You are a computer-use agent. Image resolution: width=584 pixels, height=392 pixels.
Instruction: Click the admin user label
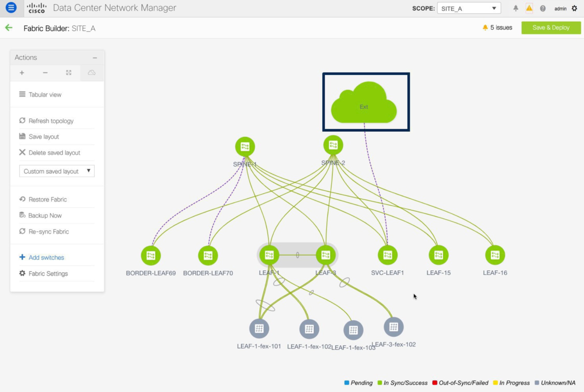[560, 9]
